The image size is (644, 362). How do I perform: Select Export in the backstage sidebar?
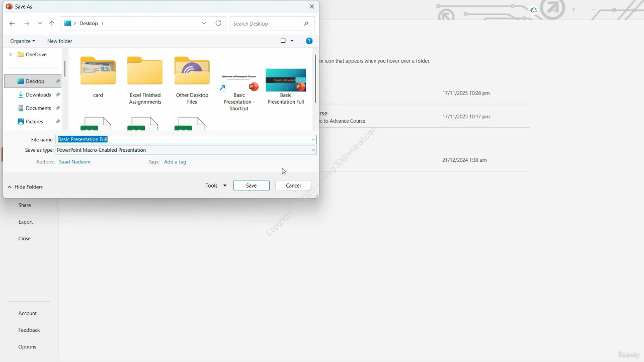[x=26, y=222]
